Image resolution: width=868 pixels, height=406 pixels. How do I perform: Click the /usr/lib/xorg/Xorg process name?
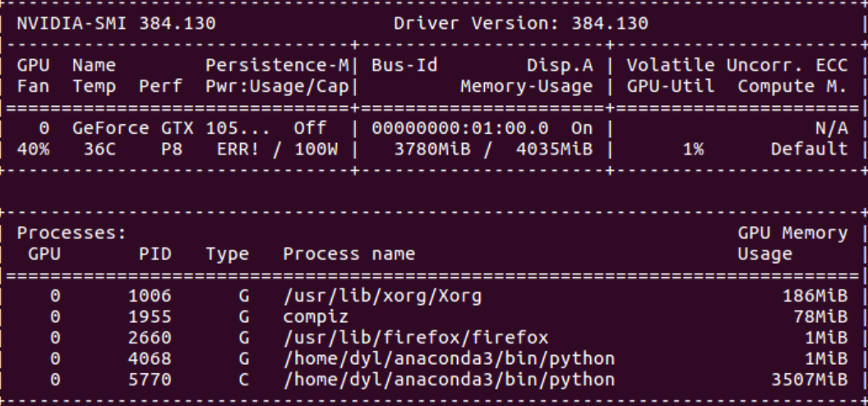[382, 296]
